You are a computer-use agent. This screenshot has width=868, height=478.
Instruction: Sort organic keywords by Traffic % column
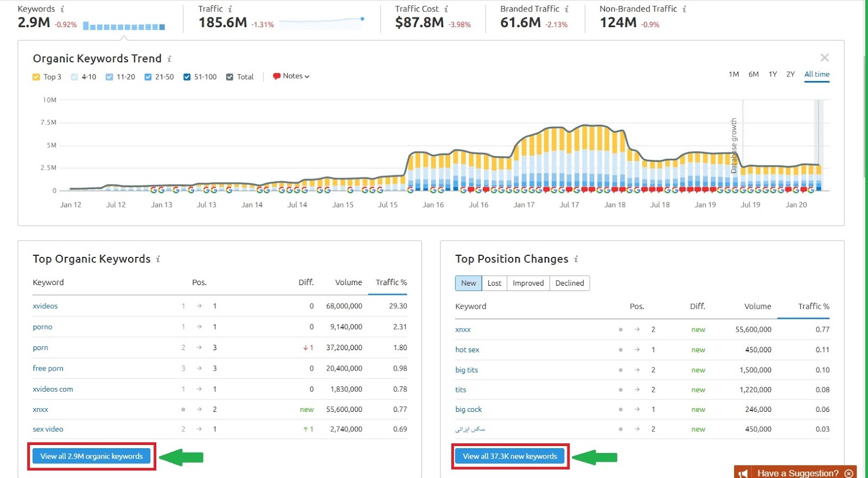(x=391, y=282)
